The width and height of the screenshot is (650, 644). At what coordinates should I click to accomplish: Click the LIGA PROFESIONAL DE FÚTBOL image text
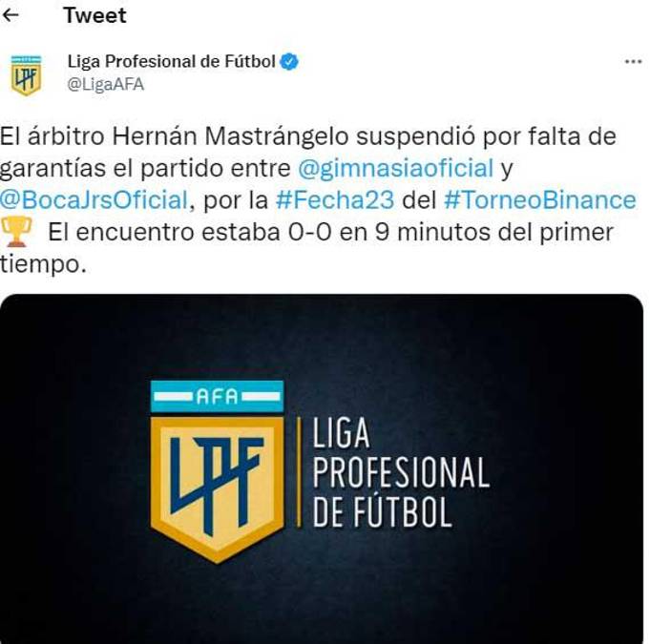click(x=400, y=473)
